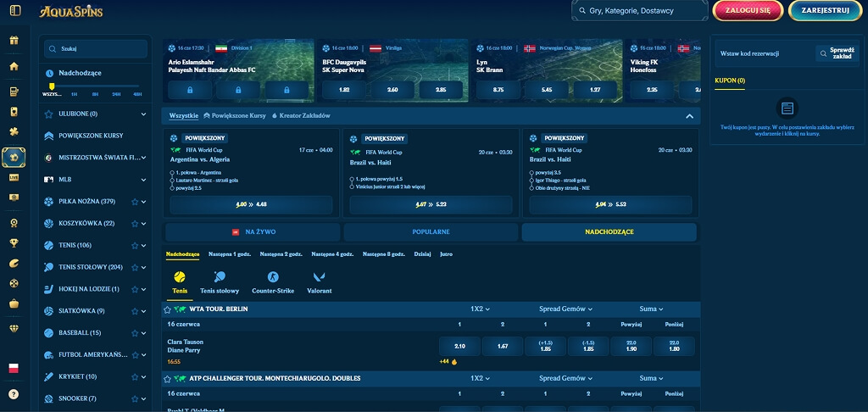Set upcoming time slider to 1H

(75, 94)
